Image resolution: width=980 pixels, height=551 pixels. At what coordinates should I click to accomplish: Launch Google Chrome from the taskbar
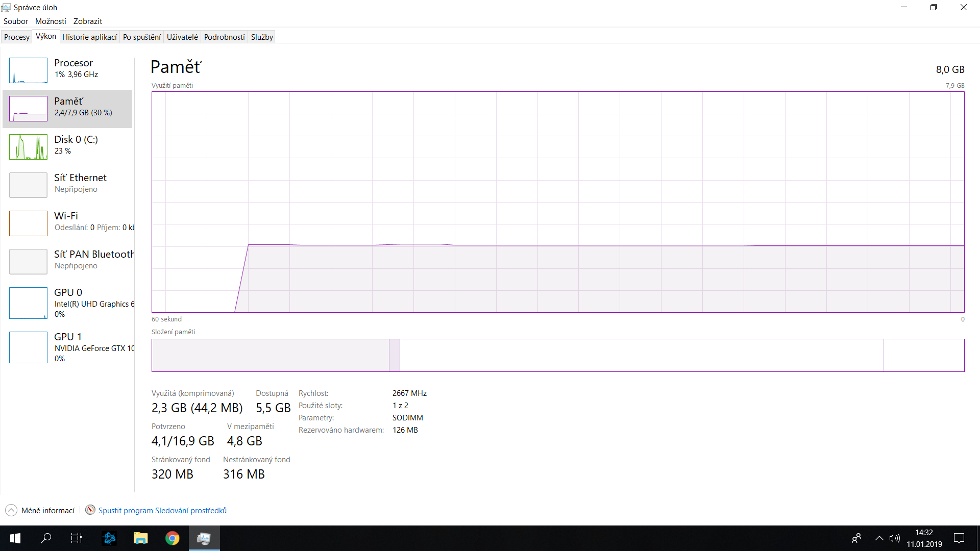pyautogui.click(x=172, y=538)
